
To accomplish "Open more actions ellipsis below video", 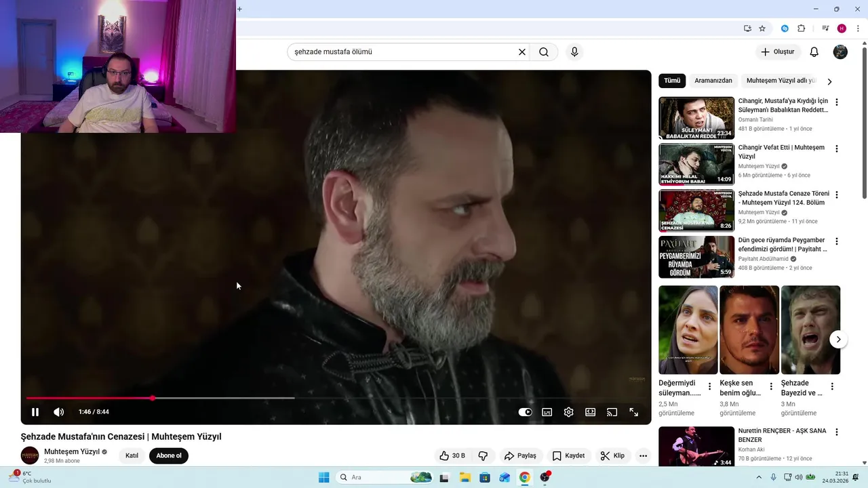I will (x=643, y=455).
